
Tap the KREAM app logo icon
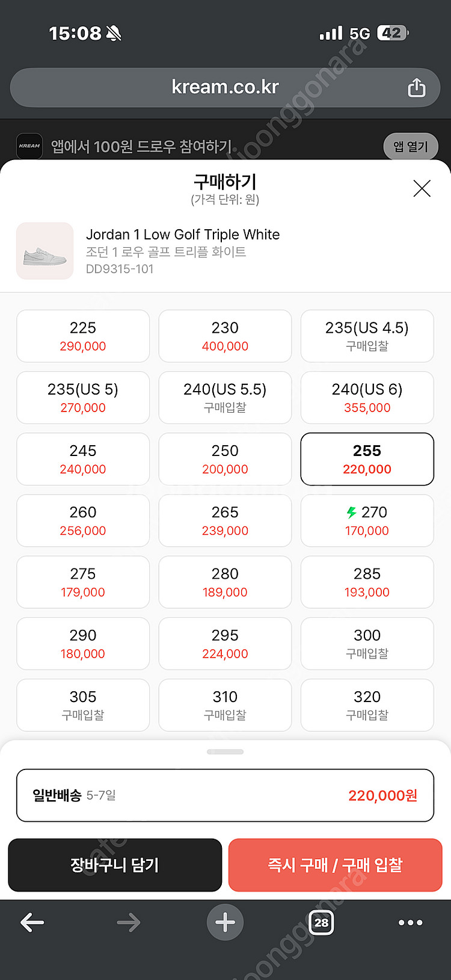[x=29, y=146]
